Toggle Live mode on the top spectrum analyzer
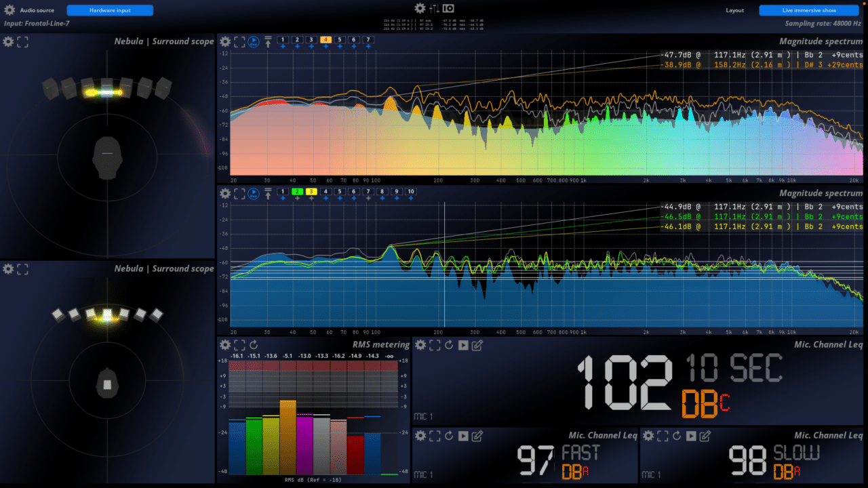 [253, 41]
